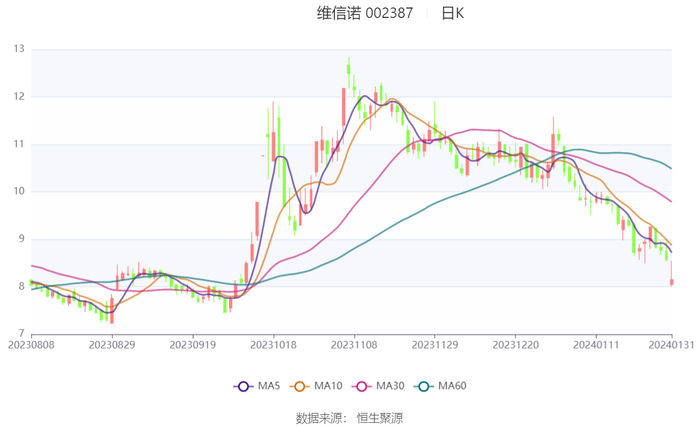The width and height of the screenshot is (700, 426).
Task: Select the 20230808 date on the x-axis
Action: click(31, 344)
